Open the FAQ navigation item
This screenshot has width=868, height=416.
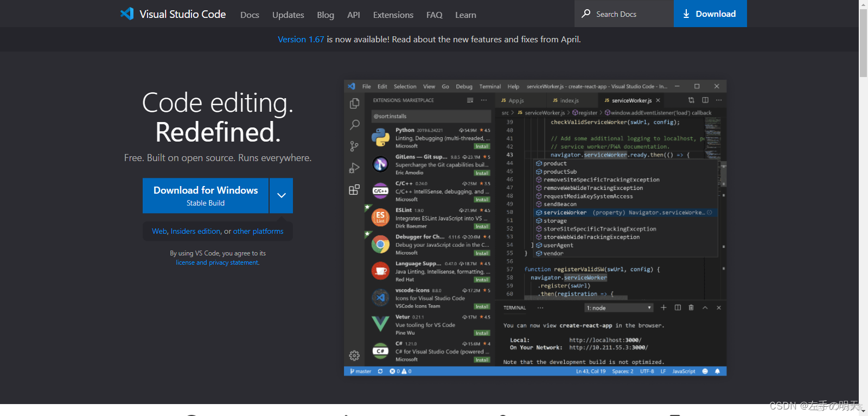coord(435,15)
